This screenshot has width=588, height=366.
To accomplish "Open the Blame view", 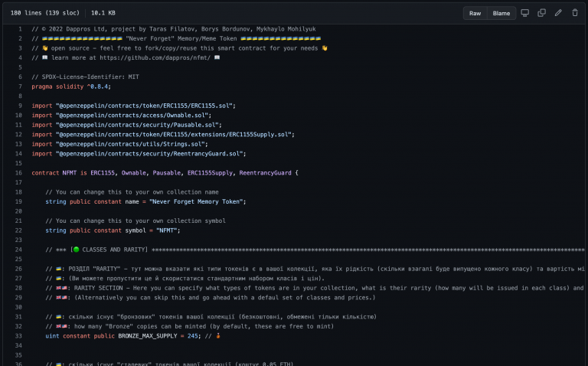I will click(x=501, y=13).
